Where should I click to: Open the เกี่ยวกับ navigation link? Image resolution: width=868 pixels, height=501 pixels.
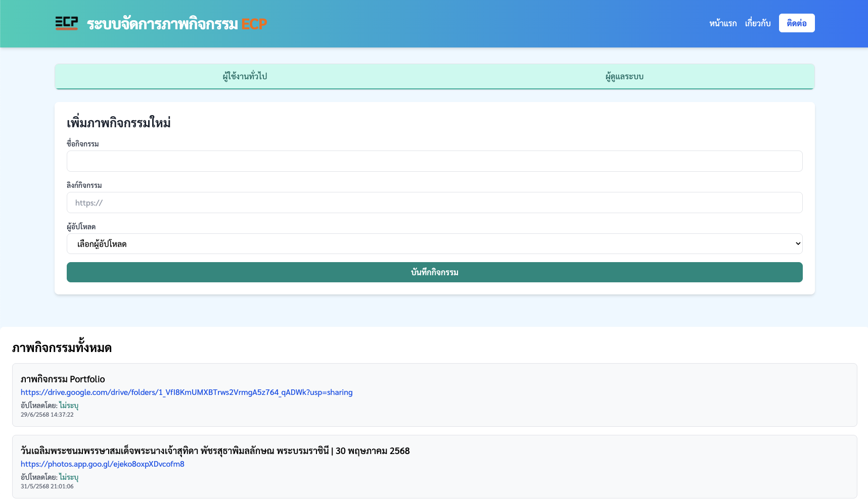click(x=757, y=23)
